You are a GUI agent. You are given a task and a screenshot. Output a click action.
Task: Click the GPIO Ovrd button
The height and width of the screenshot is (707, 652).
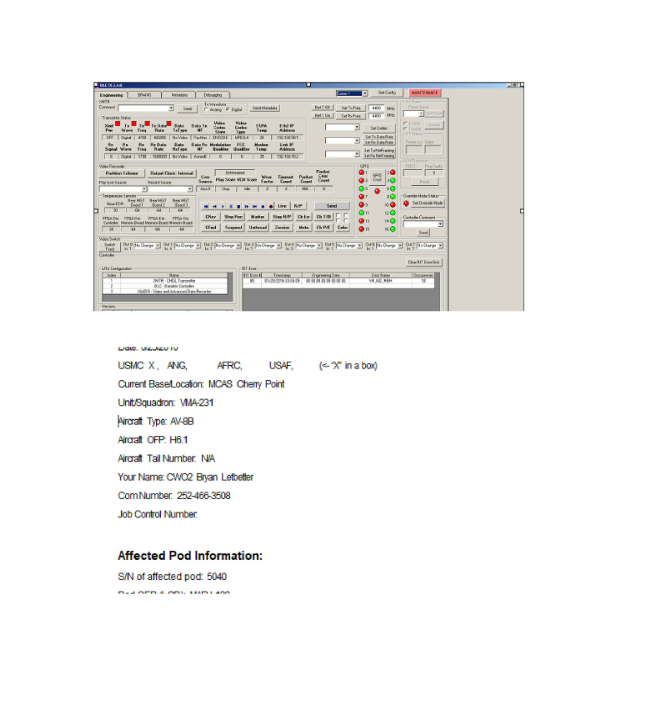tap(377, 176)
